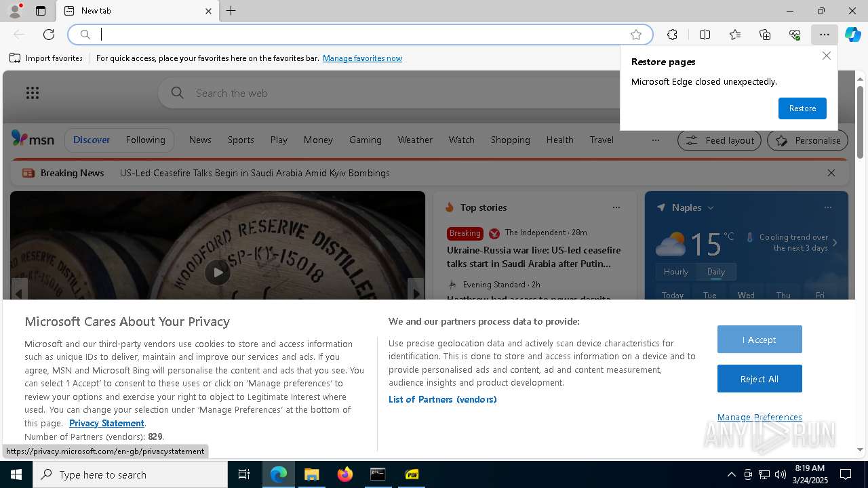
Task: Go to next carousel slide arrow
Action: 416,293
